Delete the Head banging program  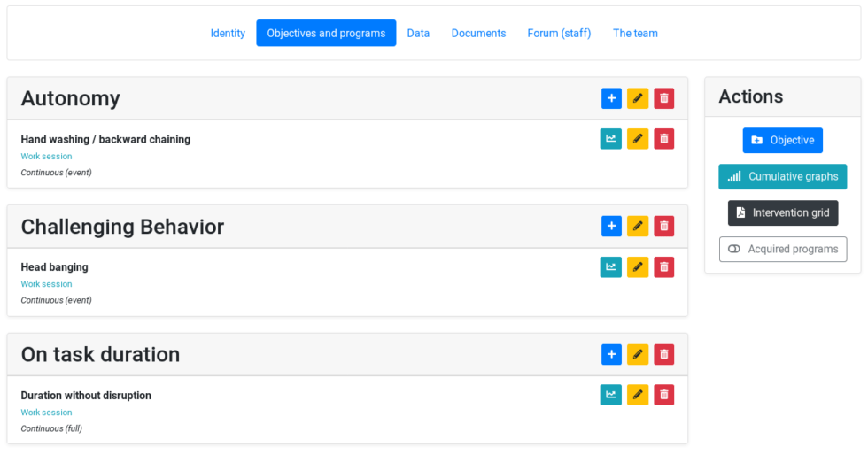[664, 267]
